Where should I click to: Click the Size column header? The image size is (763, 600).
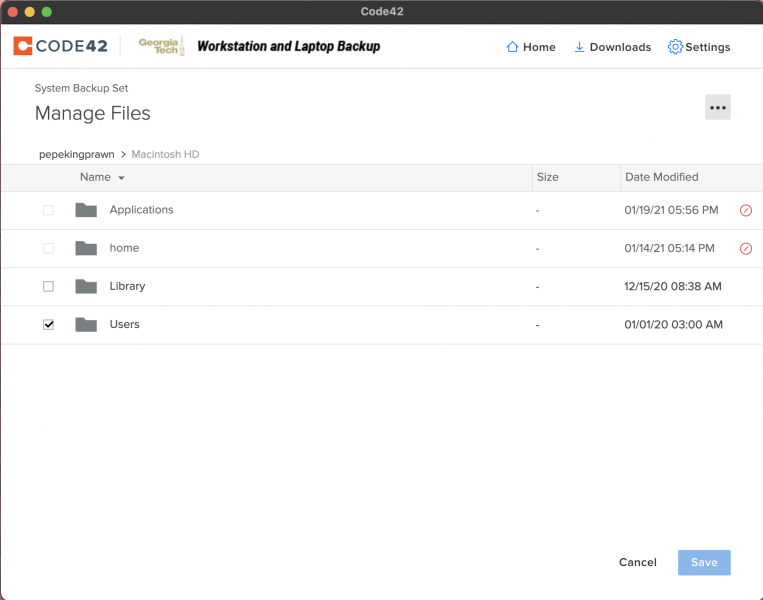[547, 177]
